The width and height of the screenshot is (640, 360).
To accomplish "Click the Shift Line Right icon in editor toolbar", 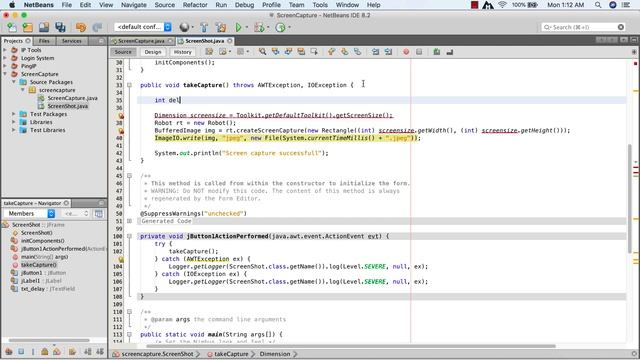I will (x=388, y=52).
